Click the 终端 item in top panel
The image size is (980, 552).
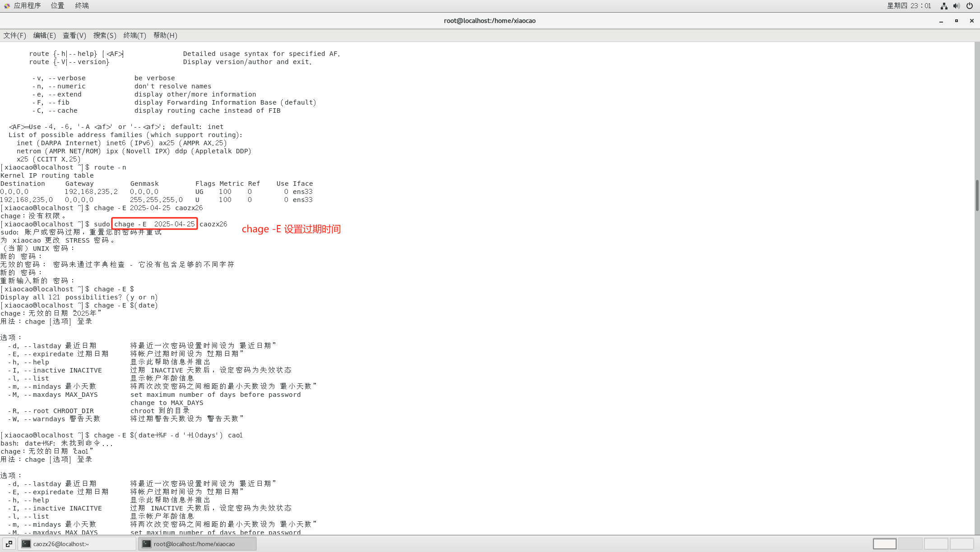coord(82,5)
